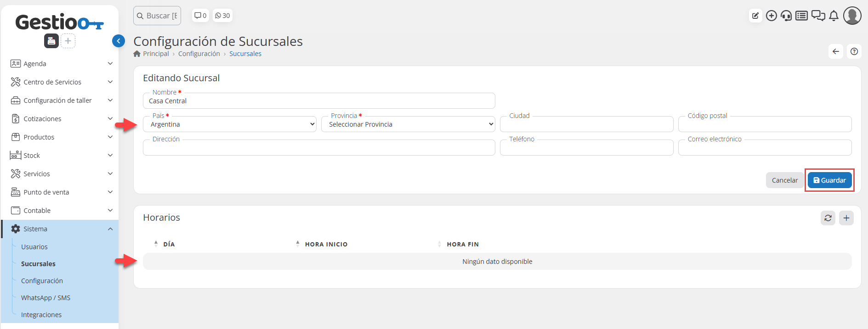Click the WhatsApp counter showing 30

(222, 16)
